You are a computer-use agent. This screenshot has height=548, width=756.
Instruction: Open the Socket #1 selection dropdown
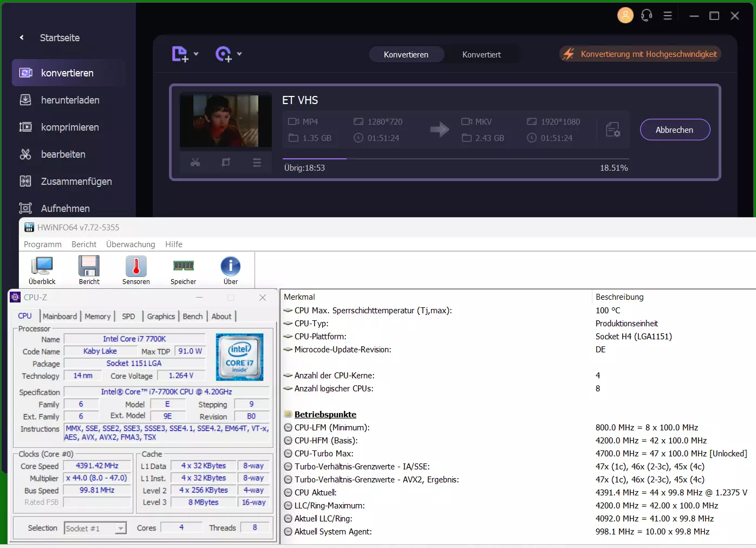(95, 528)
